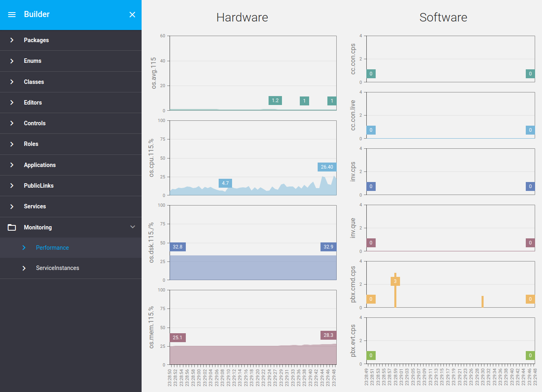Click the Builder title
This screenshot has height=392, width=542.
[x=37, y=14]
